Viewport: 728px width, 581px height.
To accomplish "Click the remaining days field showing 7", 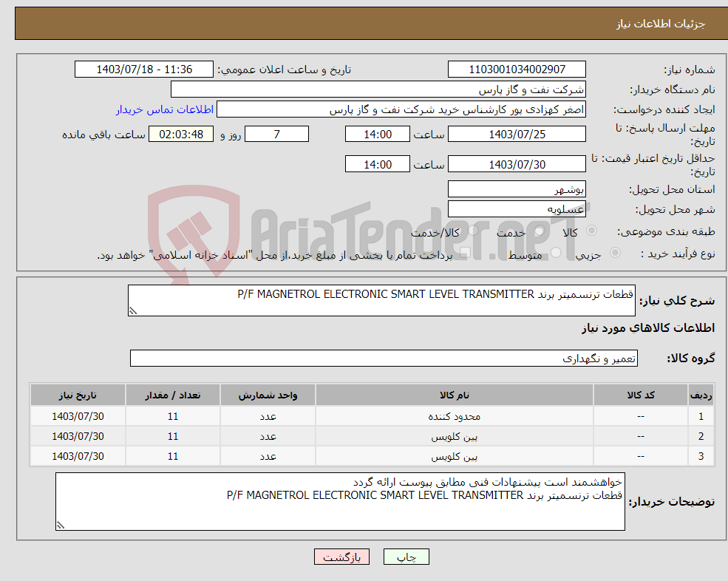I will point(276,135).
